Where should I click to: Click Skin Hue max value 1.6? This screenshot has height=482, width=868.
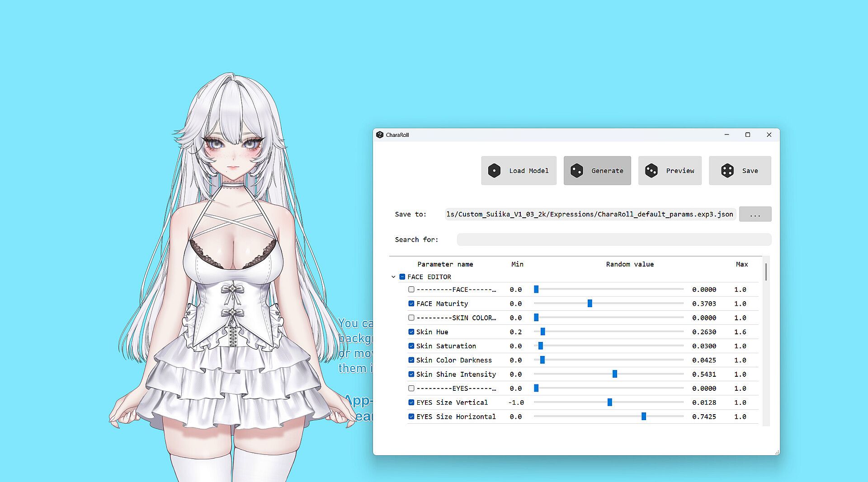tap(740, 332)
